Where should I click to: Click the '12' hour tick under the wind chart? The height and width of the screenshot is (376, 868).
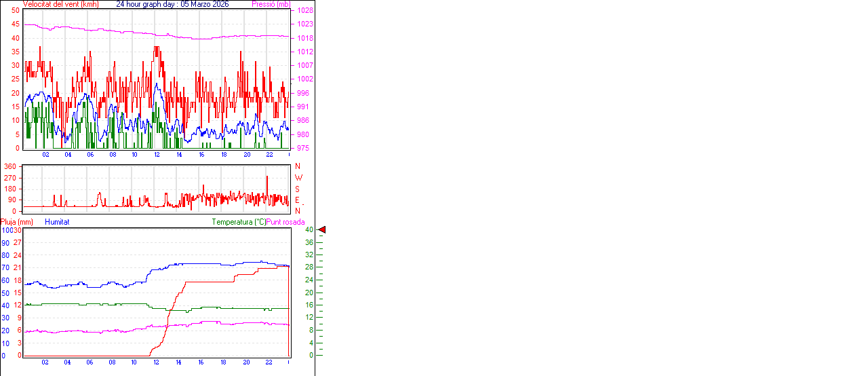pyautogui.click(x=157, y=155)
